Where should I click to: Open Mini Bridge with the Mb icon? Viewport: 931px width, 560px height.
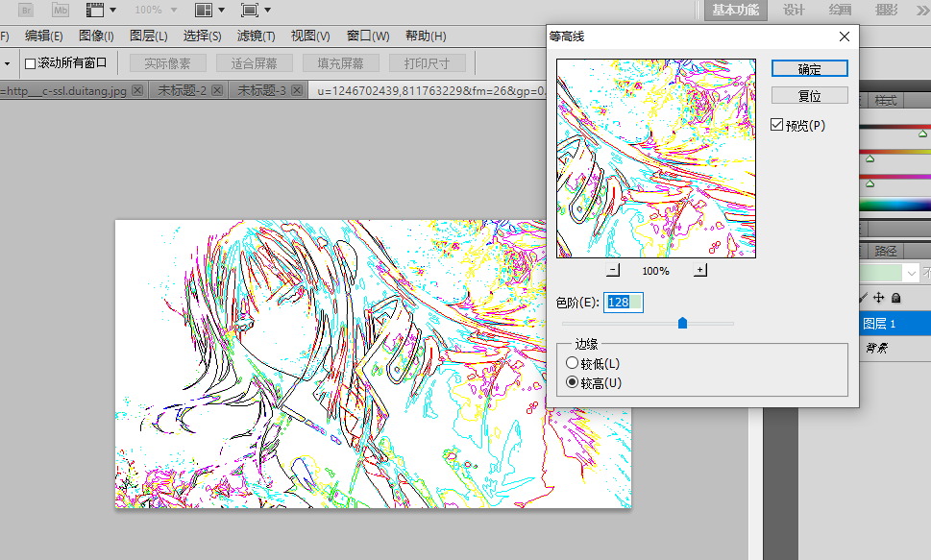(x=61, y=11)
